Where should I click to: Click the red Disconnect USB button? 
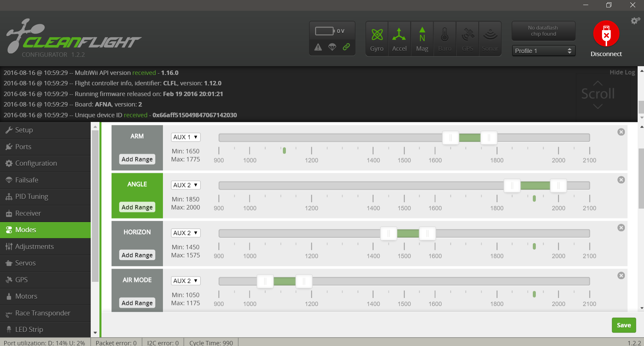pyautogui.click(x=606, y=34)
